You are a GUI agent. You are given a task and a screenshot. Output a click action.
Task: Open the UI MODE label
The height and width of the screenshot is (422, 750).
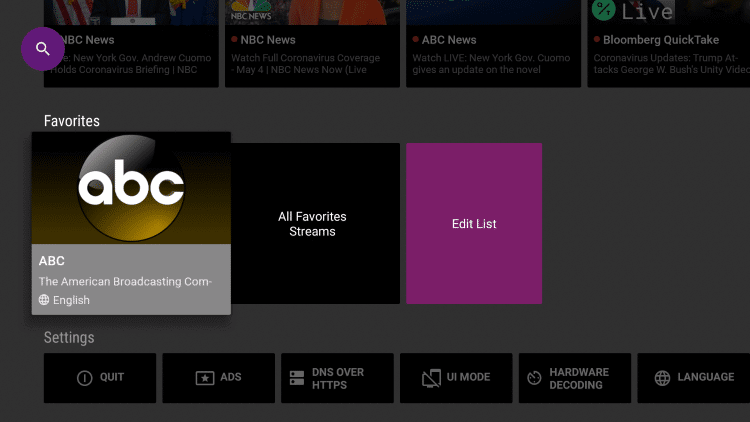tap(468, 377)
